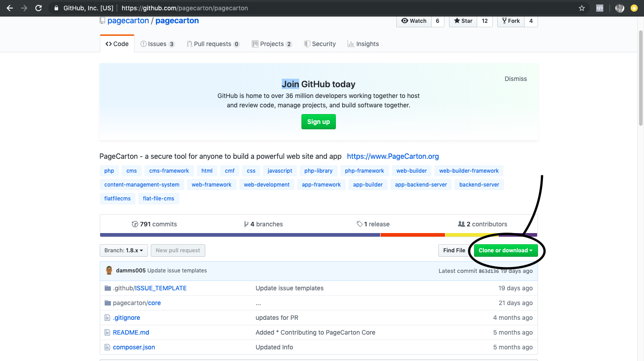
Task: Watch the pagecarton repository
Action: coord(414,21)
